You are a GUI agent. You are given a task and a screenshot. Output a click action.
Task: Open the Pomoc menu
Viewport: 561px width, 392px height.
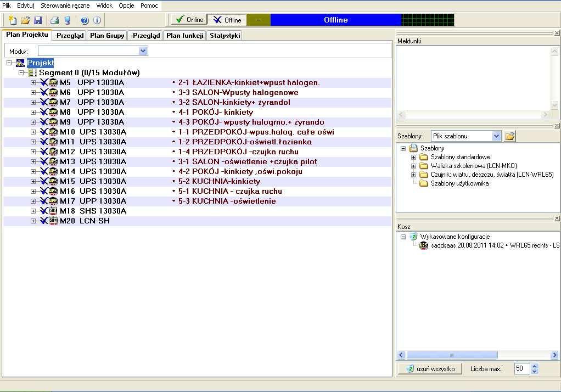coord(149,5)
